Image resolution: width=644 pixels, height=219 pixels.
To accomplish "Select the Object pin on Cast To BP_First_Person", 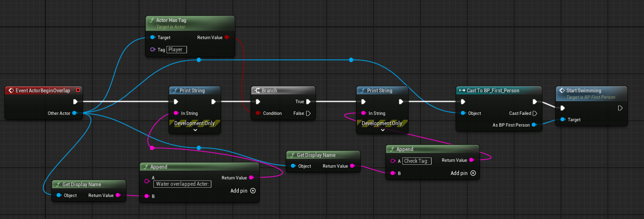I will tap(463, 113).
